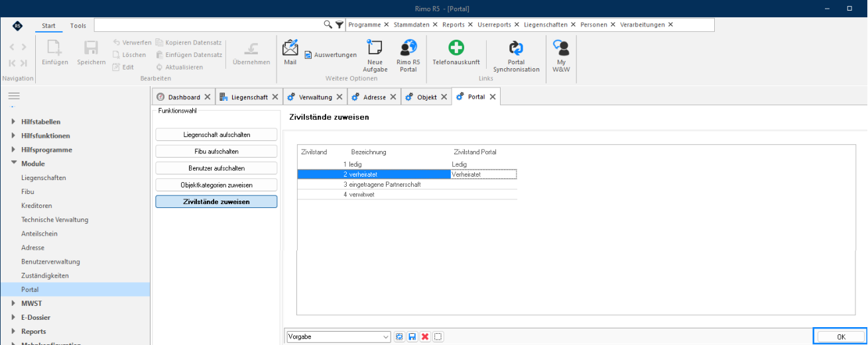Expand Hilfsfunktionen in the tree
Screen dimensions: 868x345
[13, 136]
